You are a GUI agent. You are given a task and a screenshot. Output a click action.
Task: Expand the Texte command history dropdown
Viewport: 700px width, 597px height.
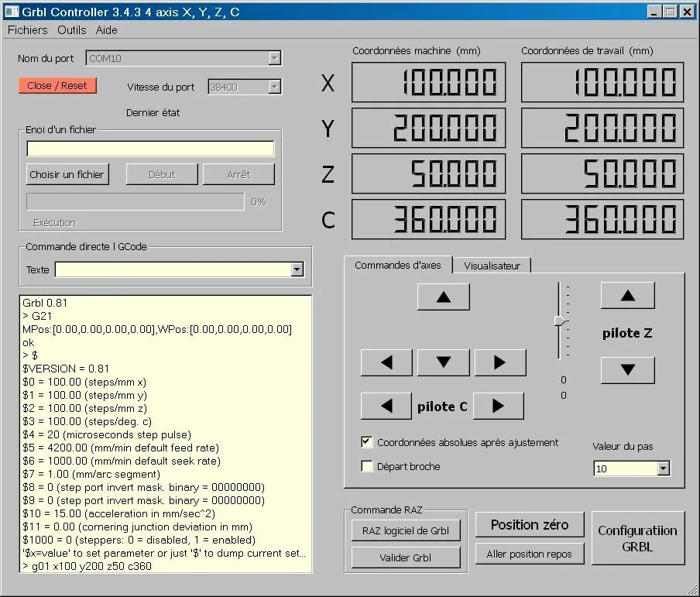tap(297, 269)
